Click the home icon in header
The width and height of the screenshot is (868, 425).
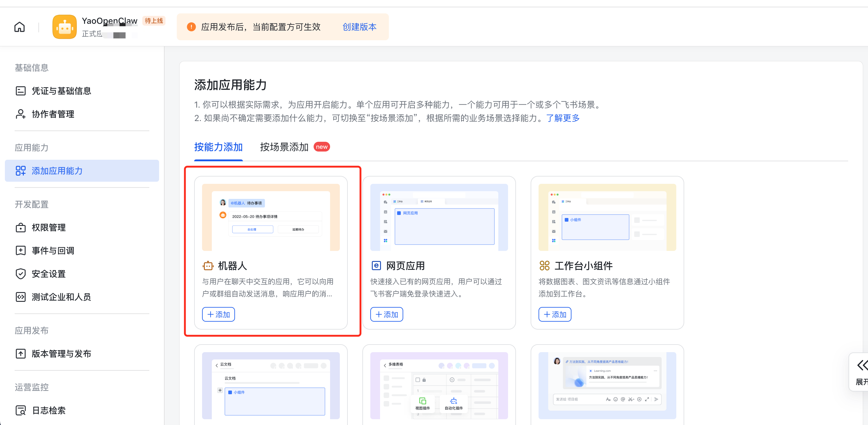20,27
